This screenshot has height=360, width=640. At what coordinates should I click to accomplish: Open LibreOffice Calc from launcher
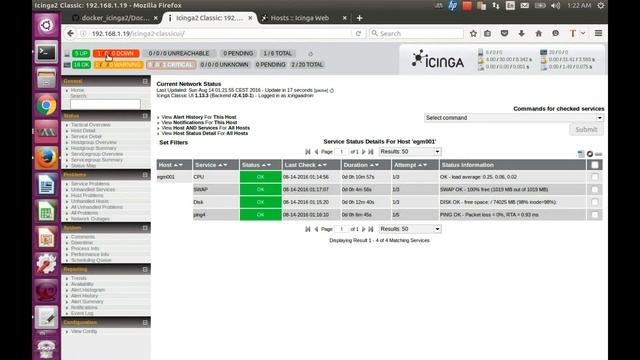tap(46, 211)
